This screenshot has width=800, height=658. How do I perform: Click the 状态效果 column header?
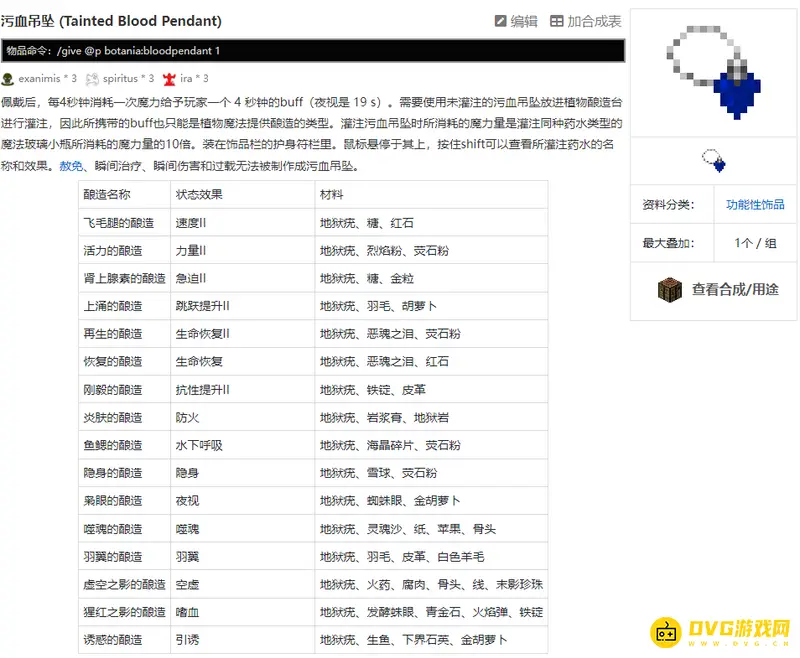tap(199, 194)
